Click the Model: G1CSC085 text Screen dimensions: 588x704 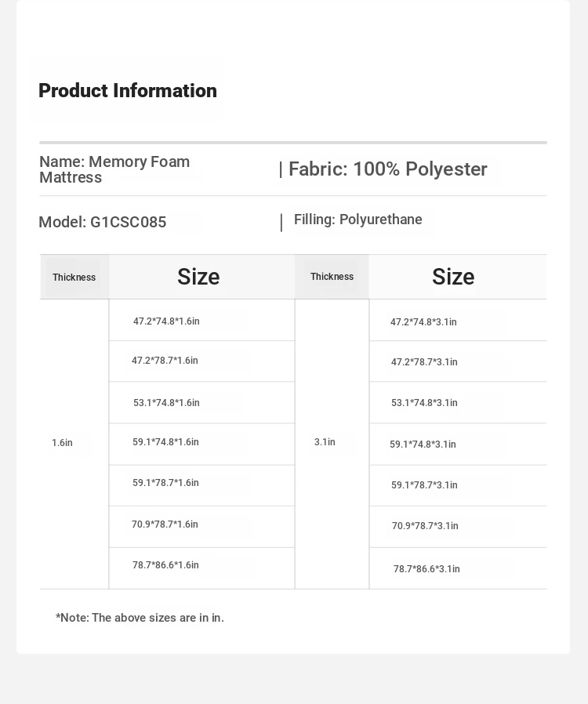(x=103, y=222)
